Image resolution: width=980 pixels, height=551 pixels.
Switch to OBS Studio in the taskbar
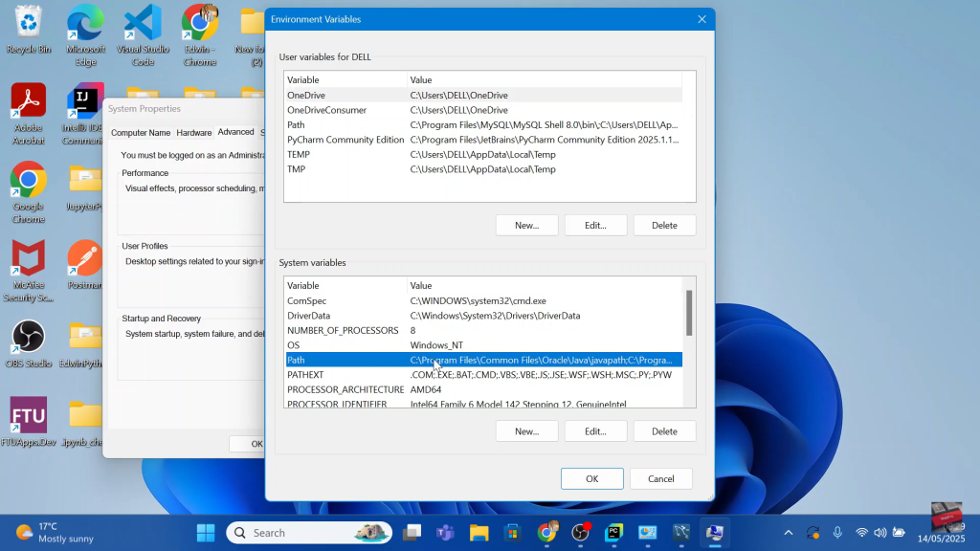tap(581, 533)
